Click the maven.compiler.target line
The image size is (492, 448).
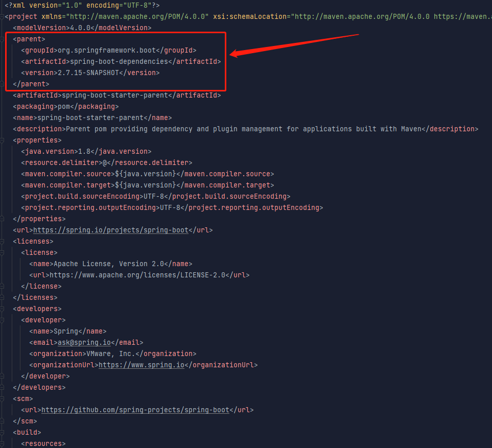pos(148,185)
